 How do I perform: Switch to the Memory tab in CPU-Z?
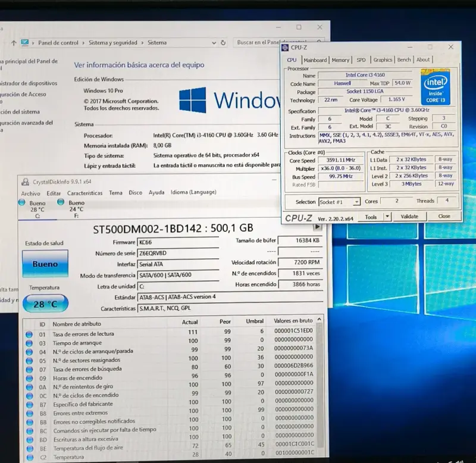[x=340, y=60]
